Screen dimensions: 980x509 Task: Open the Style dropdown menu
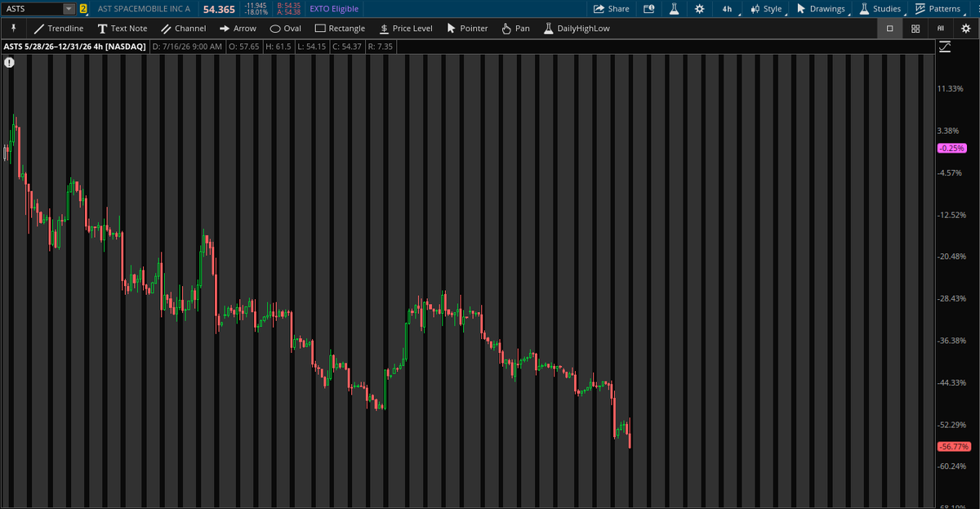coord(766,9)
